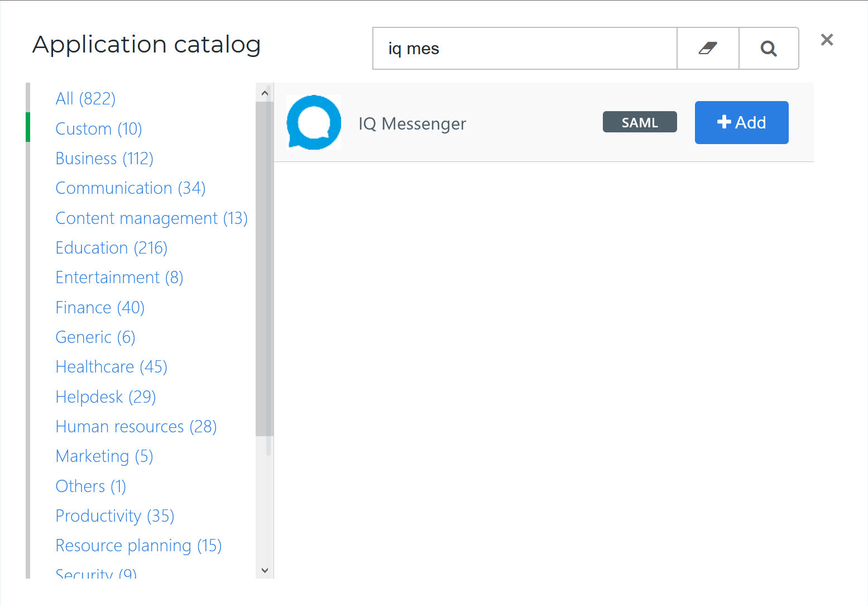868x606 pixels.
Task: Click the SAML badge
Action: click(x=640, y=122)
